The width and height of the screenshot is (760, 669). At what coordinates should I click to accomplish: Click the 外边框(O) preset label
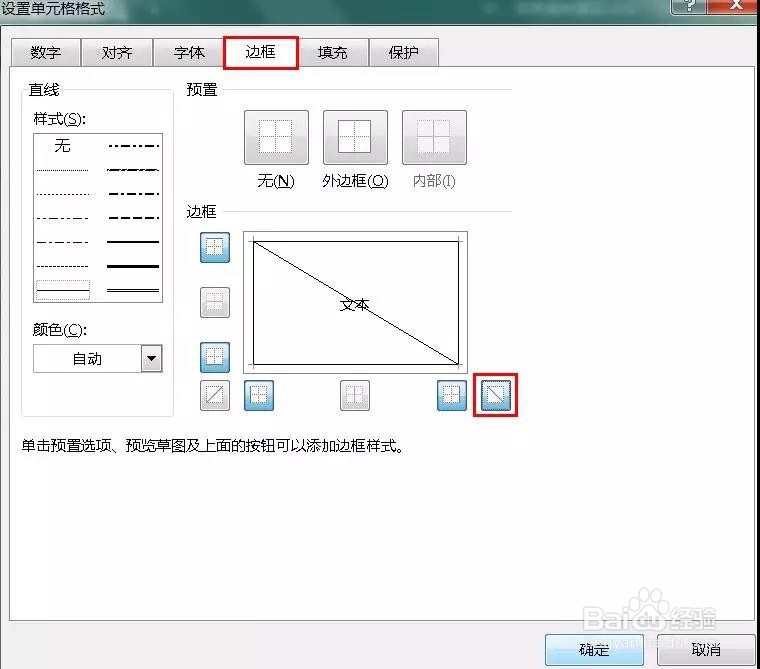pos(355,181)
